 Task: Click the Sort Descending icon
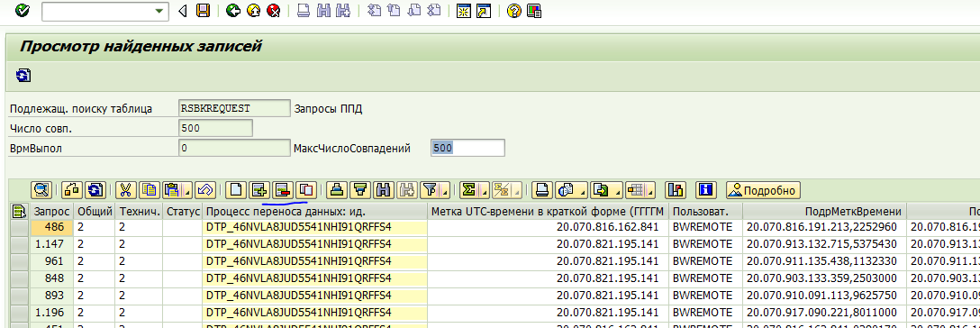(360, 189)
